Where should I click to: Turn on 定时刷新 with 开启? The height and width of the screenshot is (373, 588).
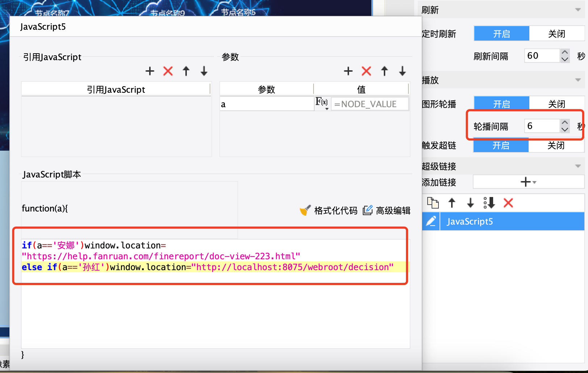point(501,34)
